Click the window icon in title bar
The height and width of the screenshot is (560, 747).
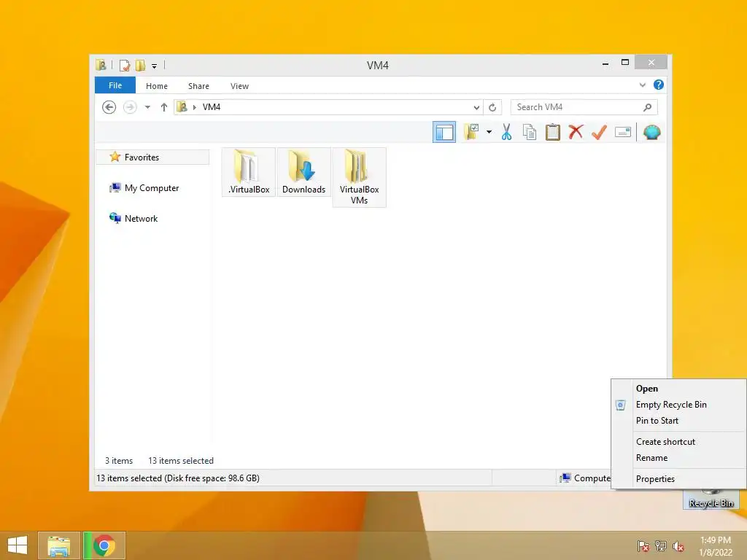click(x=101, y=65)
